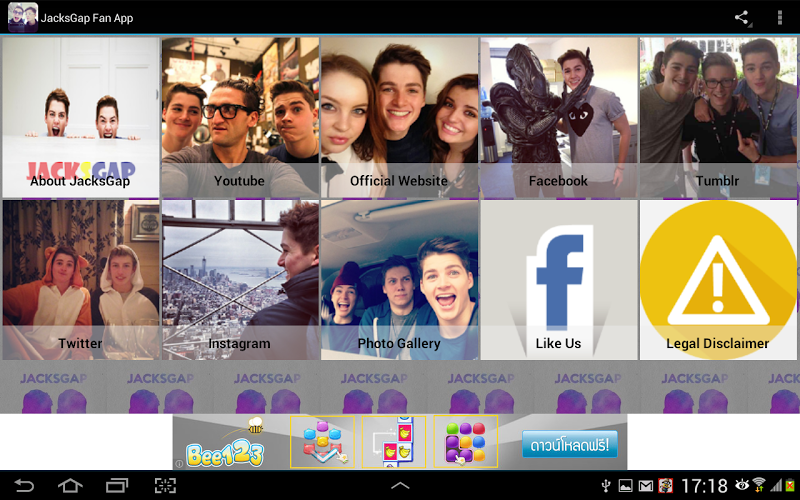The width and height of the screenshot is (800, 500).
Task: Tap the Share icon in top bar
Action: pos(742,18)
